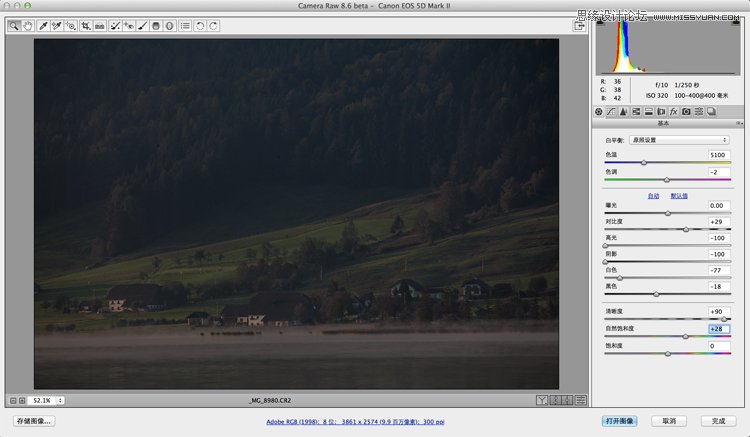The height and width of the screenshot is (437, 750).
Task: Click the Temperature value field 5100
Action: (x=719, y=155)
